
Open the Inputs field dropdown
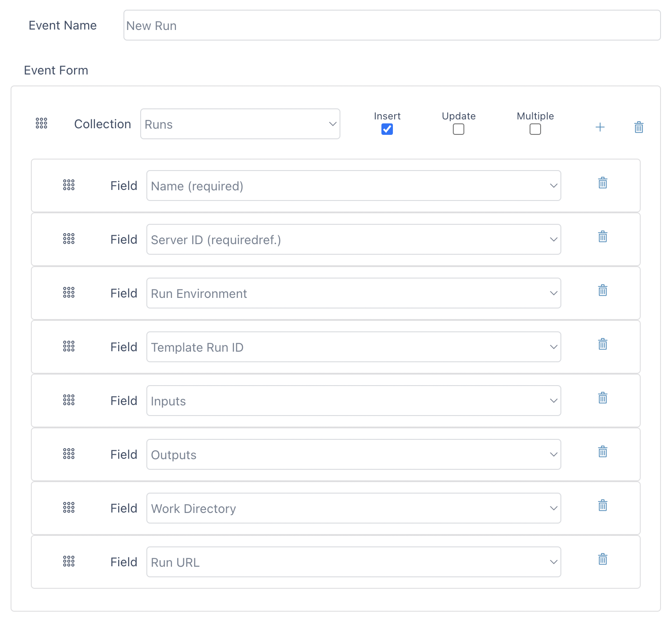point(354,401)
